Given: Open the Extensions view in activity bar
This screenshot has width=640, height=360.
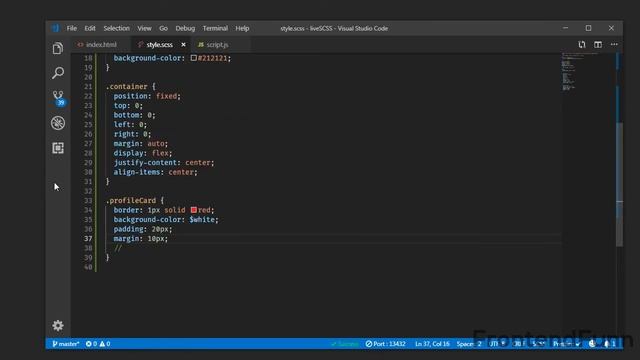Looking at the screenshot, I should pos(58,148).
